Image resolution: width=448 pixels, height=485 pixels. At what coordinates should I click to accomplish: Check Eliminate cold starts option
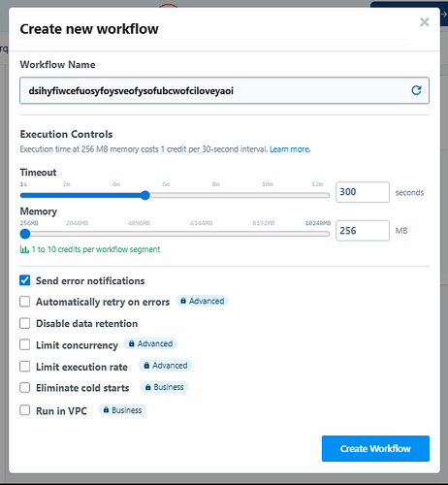tap(25, 387)
